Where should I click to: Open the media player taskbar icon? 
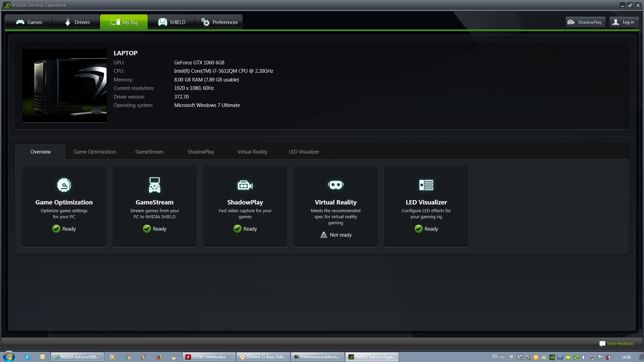pyautogui.click(x=112, y=357)
